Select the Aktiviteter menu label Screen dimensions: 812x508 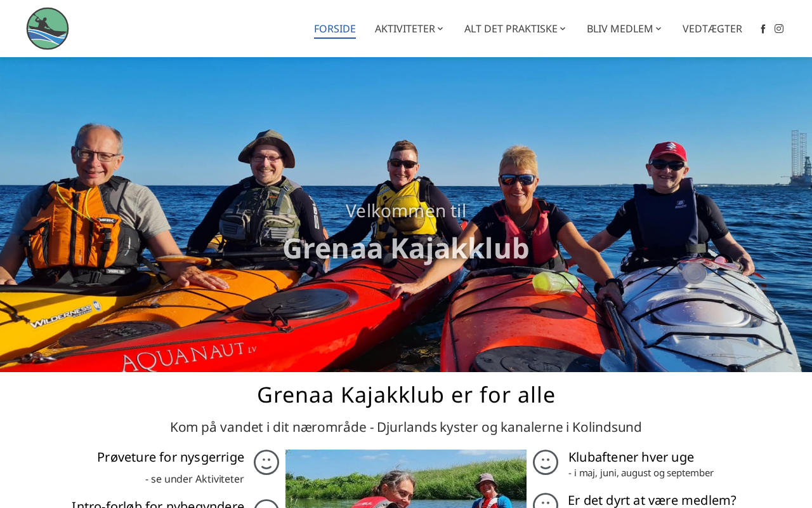(x=405, y=29)
